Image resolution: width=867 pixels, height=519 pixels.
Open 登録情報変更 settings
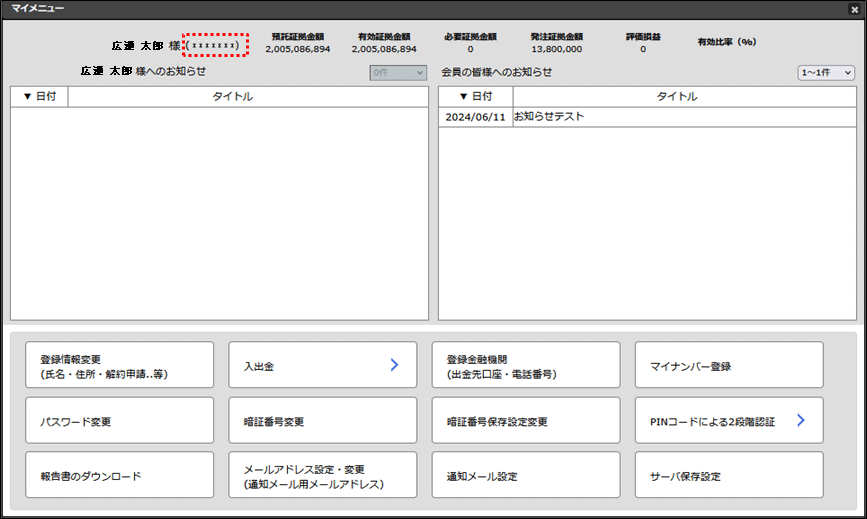tap(120, 366)
